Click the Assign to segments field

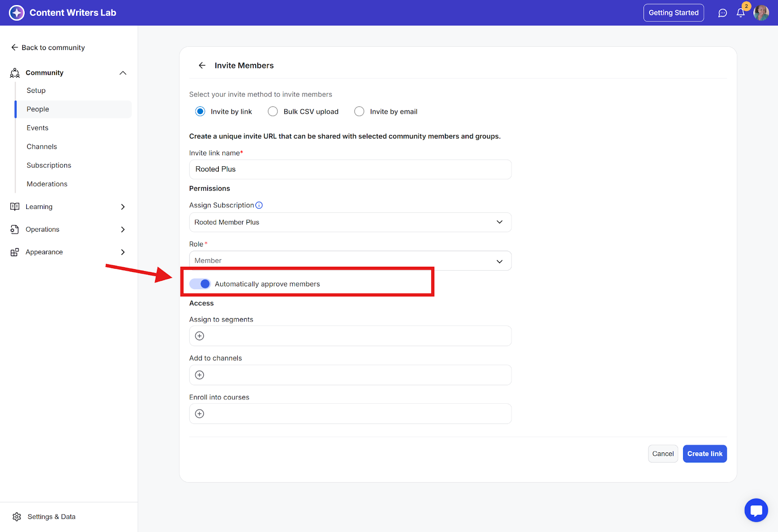350,336
